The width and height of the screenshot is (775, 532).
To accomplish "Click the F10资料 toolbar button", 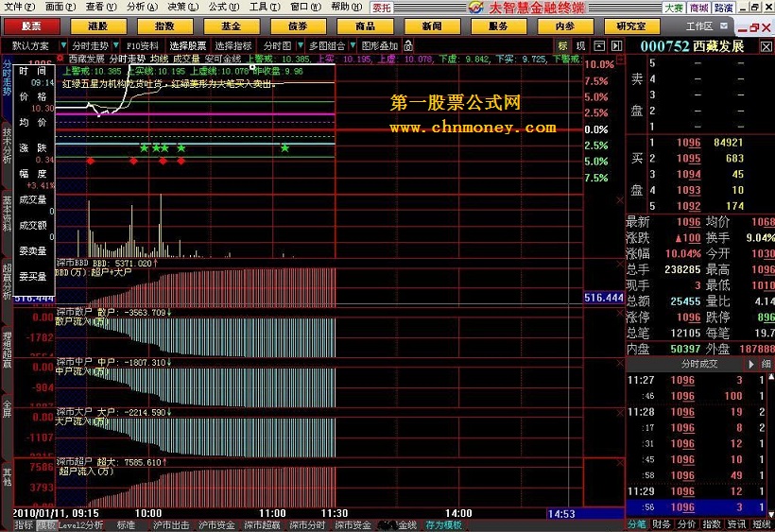I will click(143, 46).
